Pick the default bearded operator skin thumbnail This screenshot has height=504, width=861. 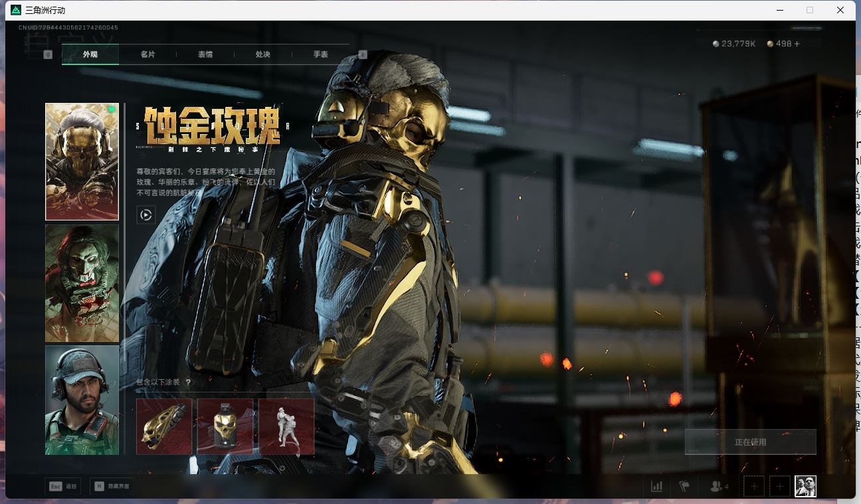click(82, 400)
